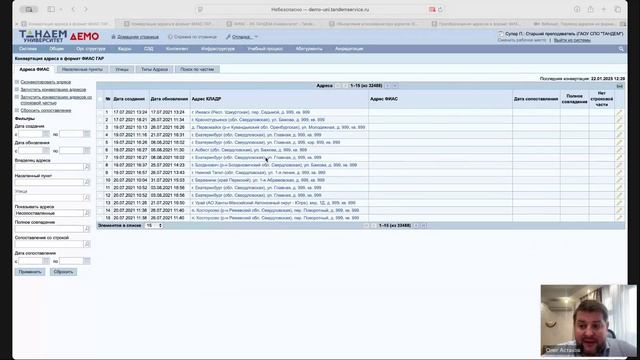Edit row 15 address with pencil icon
The width and height of the screenshot is (640, 360).
point(619,218)
